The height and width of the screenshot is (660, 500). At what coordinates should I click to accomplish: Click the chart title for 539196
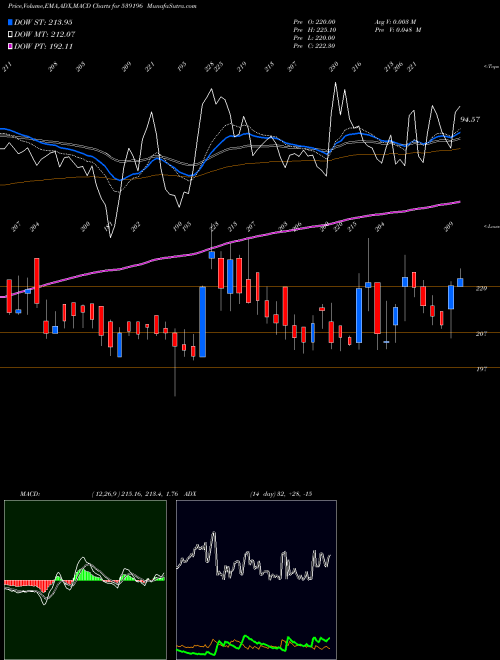pyautogui.click(x=102, y=7)
